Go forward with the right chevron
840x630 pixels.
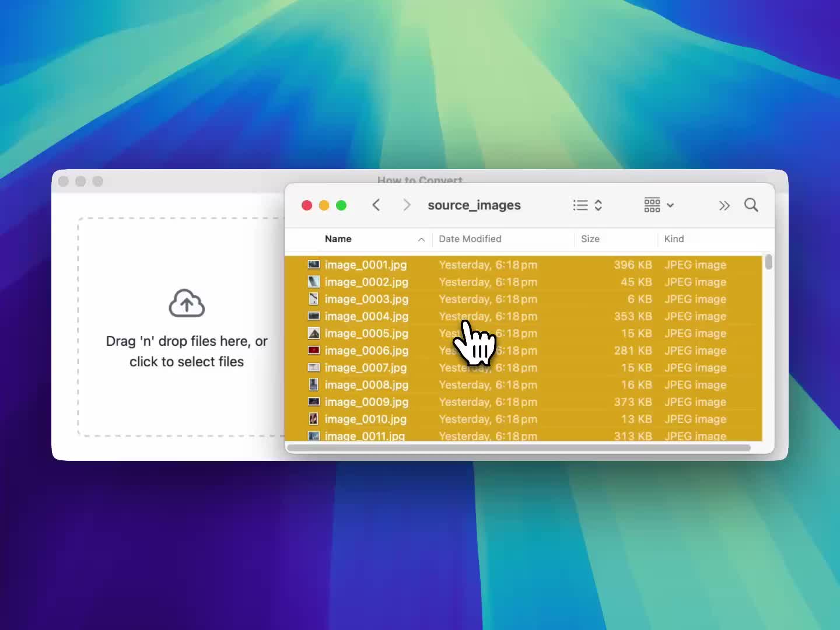pyautogui.click(x=407, y=205)
